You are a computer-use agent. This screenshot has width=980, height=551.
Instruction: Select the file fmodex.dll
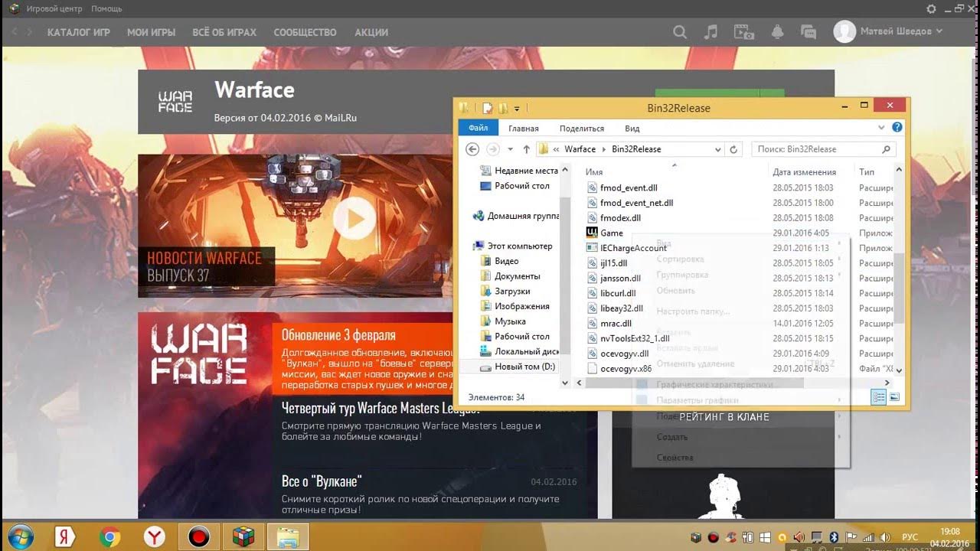(x=619, y=218)
